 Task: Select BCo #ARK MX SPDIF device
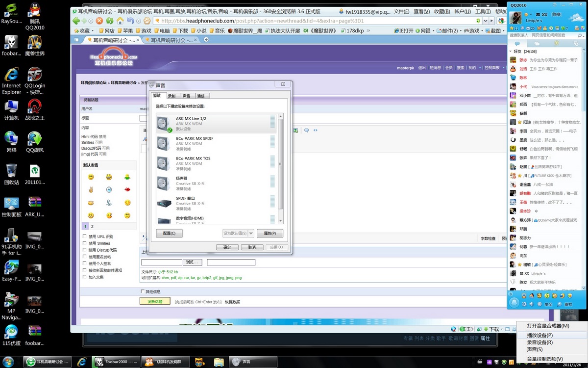click(216, 143)
